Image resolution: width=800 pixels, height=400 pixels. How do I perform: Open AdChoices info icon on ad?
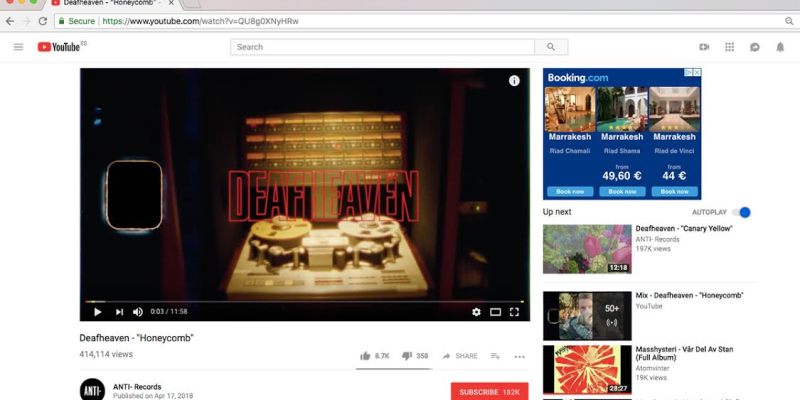pyautogui.click(x=689, y=72)
